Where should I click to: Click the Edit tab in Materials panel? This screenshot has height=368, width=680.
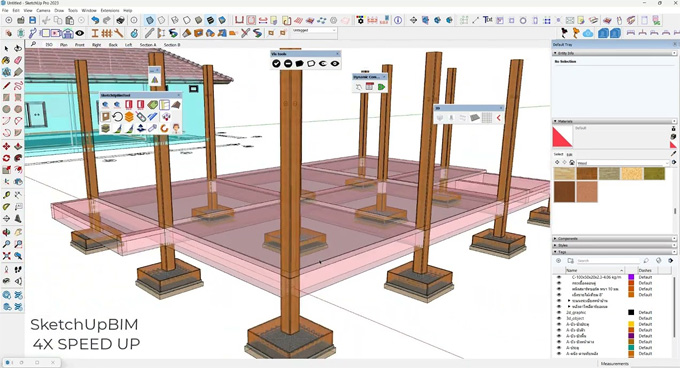(570, 154)
